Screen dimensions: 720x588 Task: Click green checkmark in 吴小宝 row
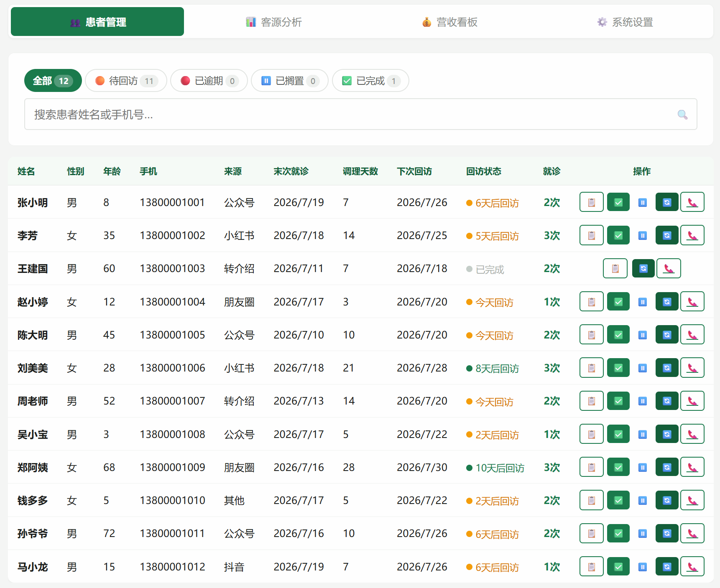(618, 434)
